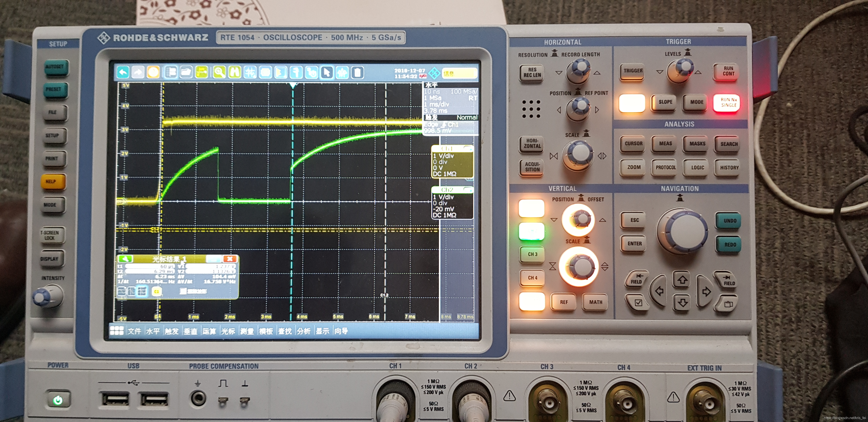This screenshot has height=422, width=868.
Task: Open the Ch1 1 V/div channel settings box
Action: coord(453,161)
